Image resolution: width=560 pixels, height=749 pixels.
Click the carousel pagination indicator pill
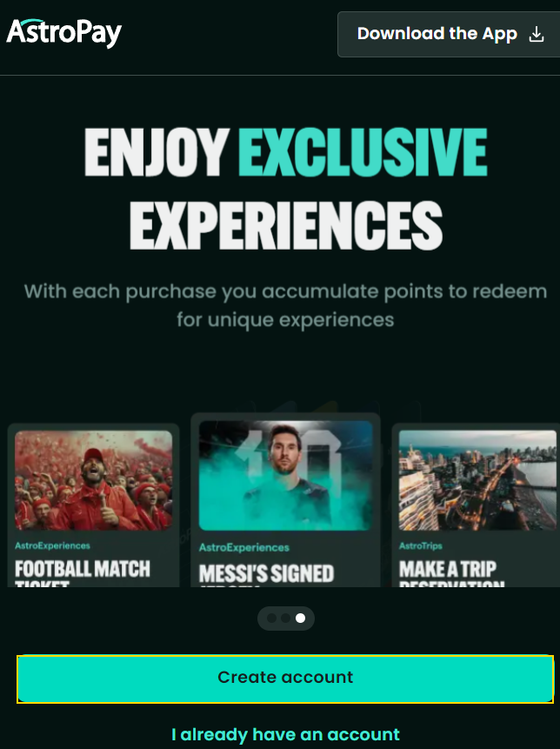click(x=285, y=619)
